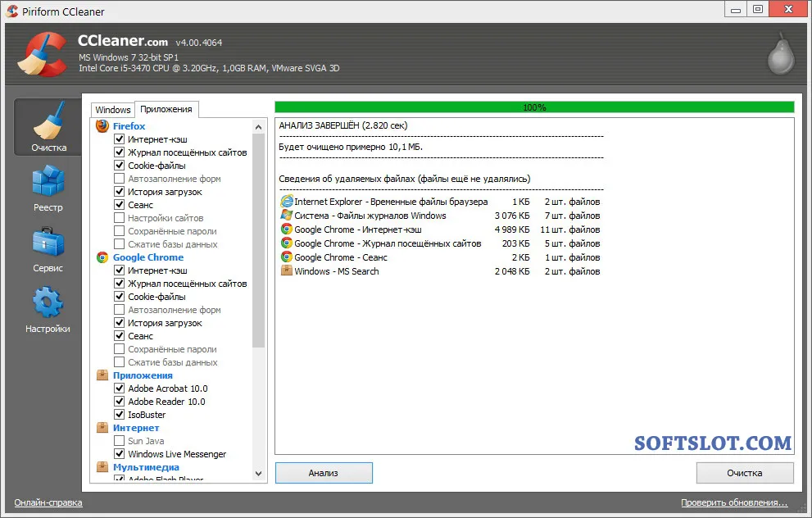Select the Internet Explorer temporary files result
Image resolution: width=812 pixels, height=518 pixels.
tap(440, 202)
